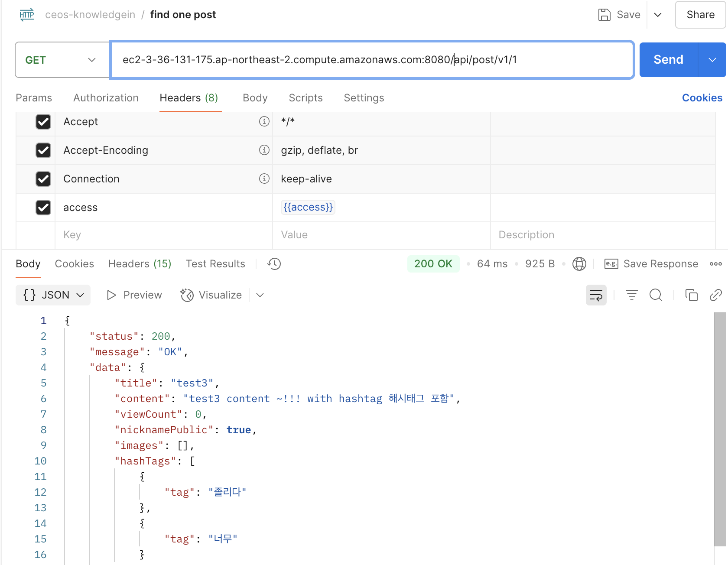Screen dimensions: 728x565
Task: Uncheck the Connection header checkbox
Action: point(43,179)
